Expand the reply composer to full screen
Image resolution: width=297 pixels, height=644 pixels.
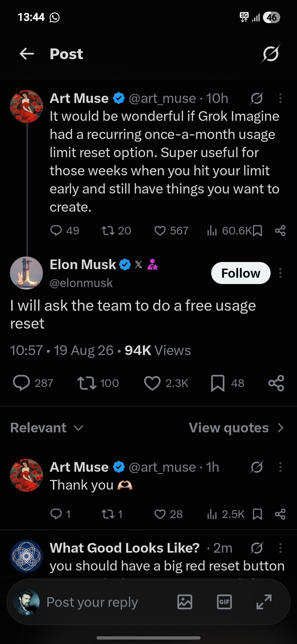(264, 602)
